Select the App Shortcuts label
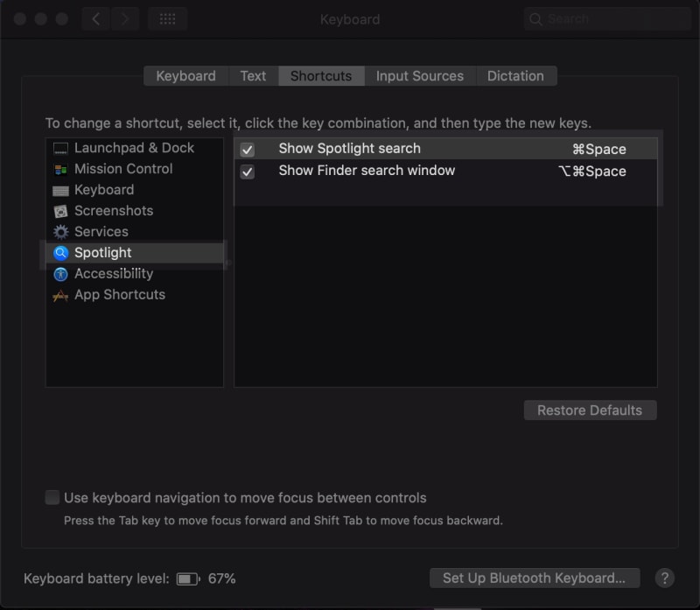The width and height of the screenshot is (700, 610). 120,295
